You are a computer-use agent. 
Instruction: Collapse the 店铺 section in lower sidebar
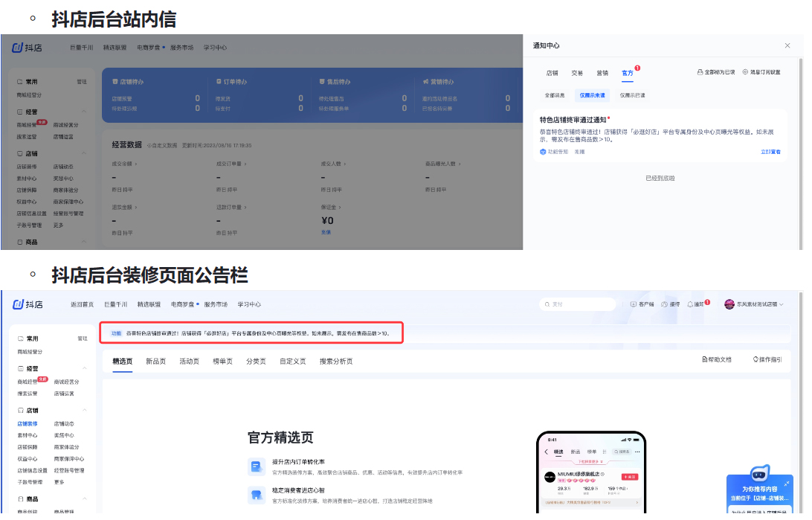pyautogui.click(x=84, y=410)
